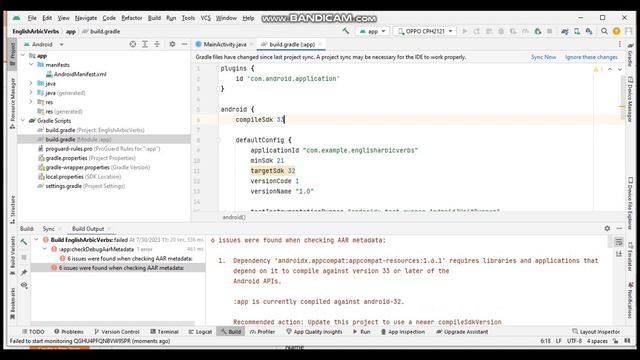The width and height of the screenshot is (640, 360).
Task: Click the build tree horizontal scrollbar
Action: click(113, 323)
